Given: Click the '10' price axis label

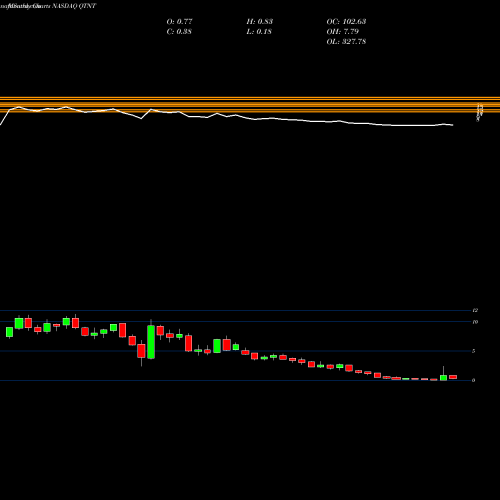Looking at the screenshot, I should [475, 322].
